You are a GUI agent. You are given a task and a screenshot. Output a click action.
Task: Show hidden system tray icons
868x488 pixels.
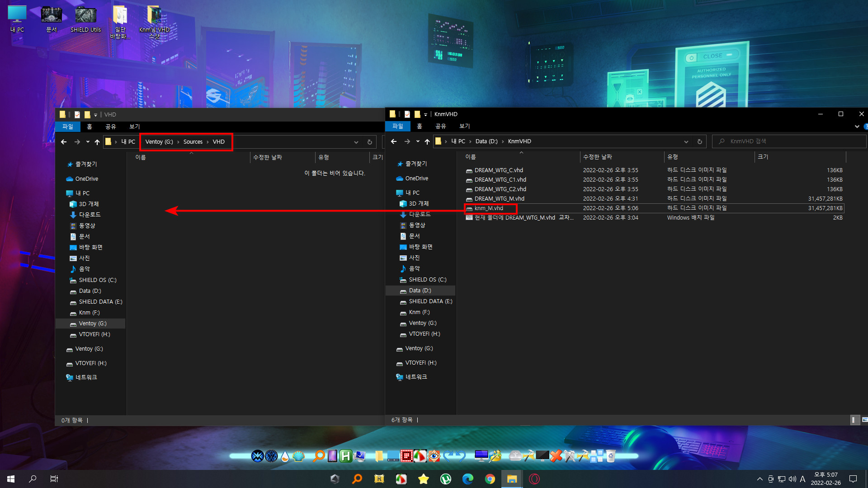click(x=759, y=479)
